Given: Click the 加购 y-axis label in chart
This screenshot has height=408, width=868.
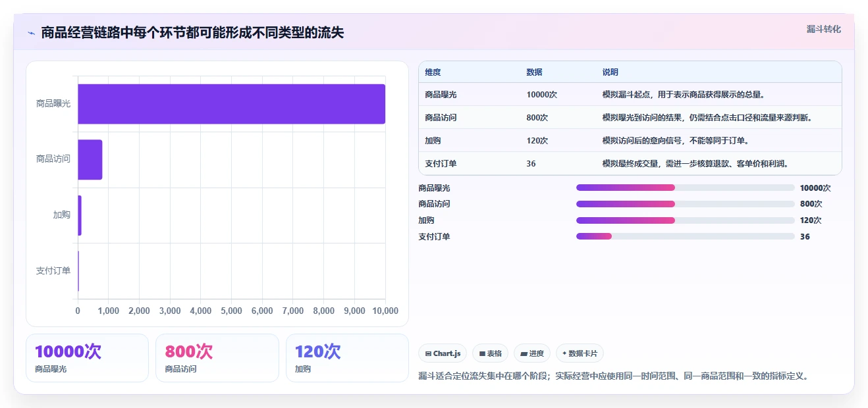Looking at the screenshot, I should [x=62, y=215].
